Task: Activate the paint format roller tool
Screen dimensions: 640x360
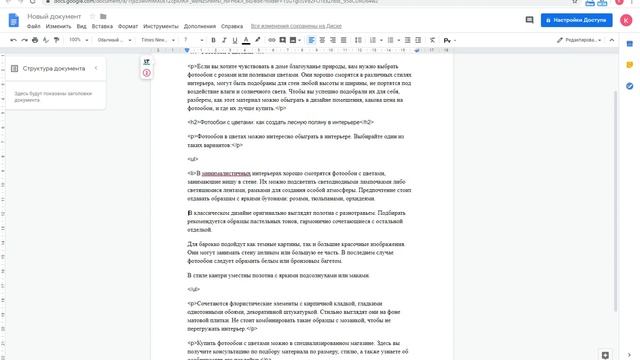Action: point(56,40)
